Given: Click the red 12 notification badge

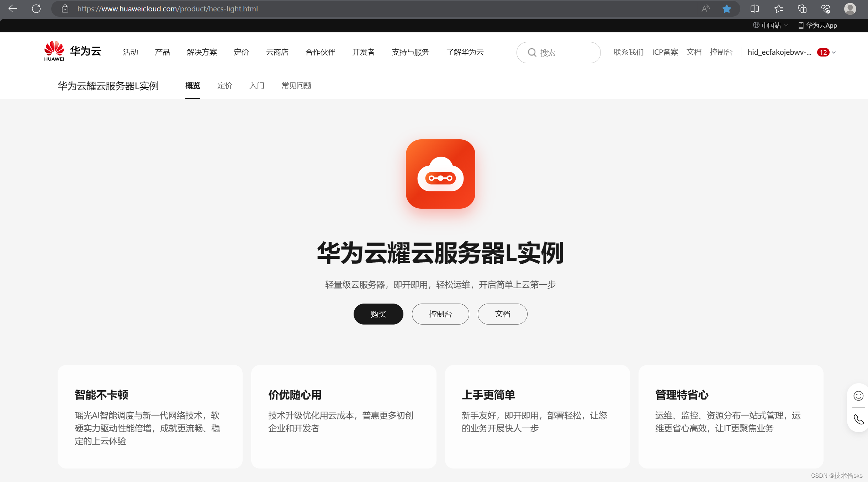Looking at the screenshot, I should point(823,52).
